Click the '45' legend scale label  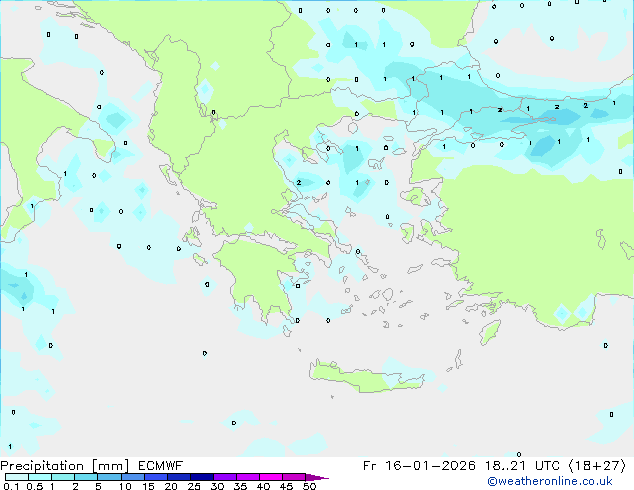click(x=286, y=486)
